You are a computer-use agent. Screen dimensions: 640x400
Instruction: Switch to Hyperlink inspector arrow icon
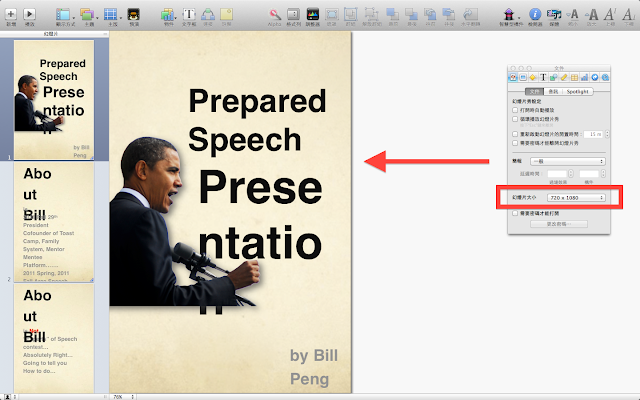tap(595, 77)
